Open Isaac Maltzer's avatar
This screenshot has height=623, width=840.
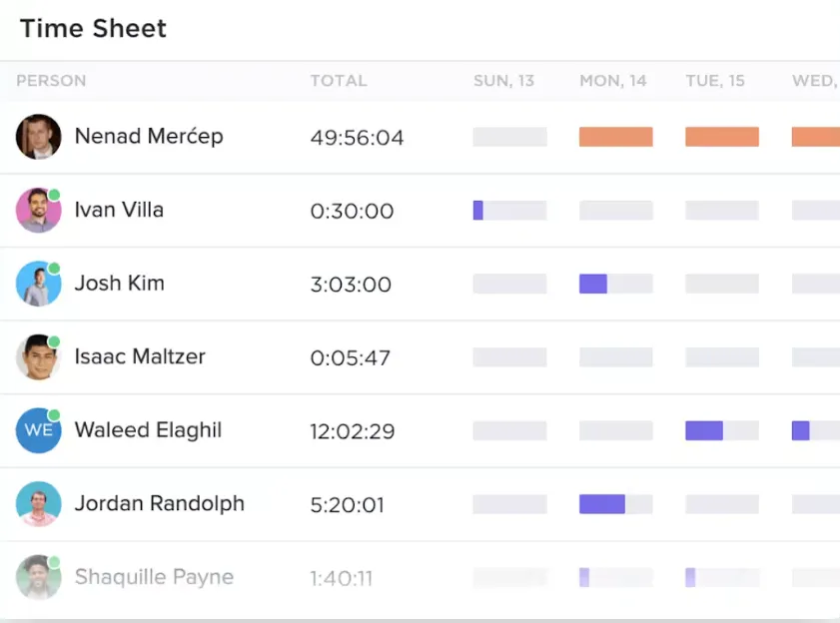[x=39, y=356]
